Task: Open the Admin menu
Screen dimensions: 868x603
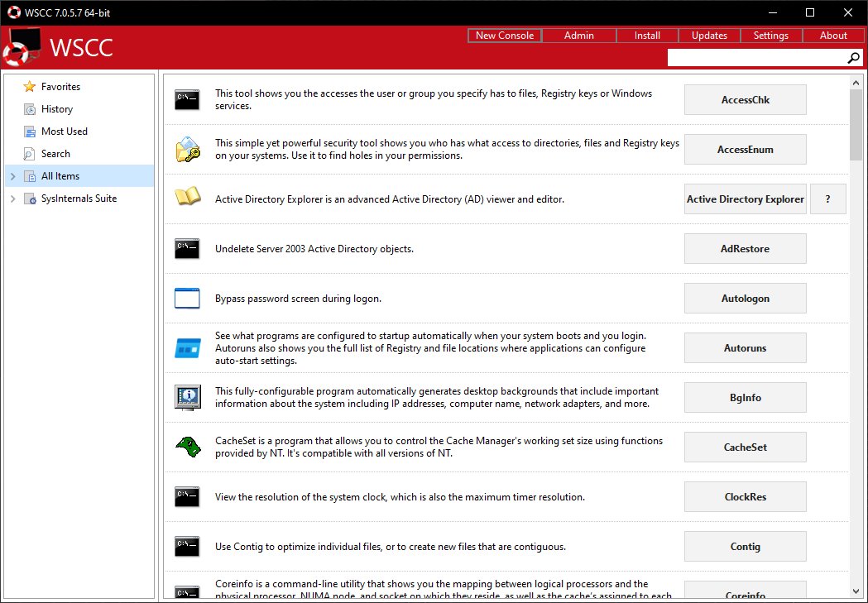Action: [x=579, y=36]
